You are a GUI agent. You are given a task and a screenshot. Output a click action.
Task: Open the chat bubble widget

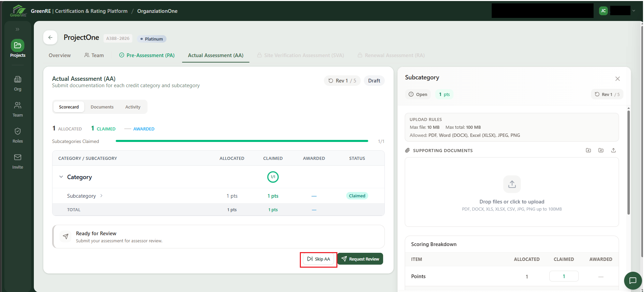[x=632, y=281]
